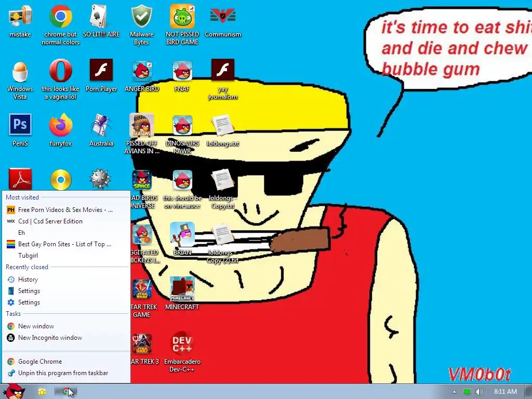Expand the hidden system tray icons arrow
The image size is (532, 399).
454,392
